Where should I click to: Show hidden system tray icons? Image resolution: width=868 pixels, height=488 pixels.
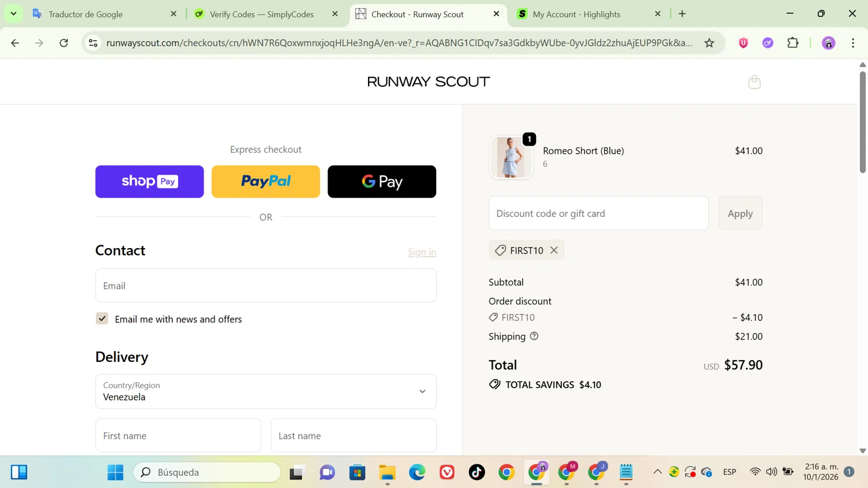657,472
